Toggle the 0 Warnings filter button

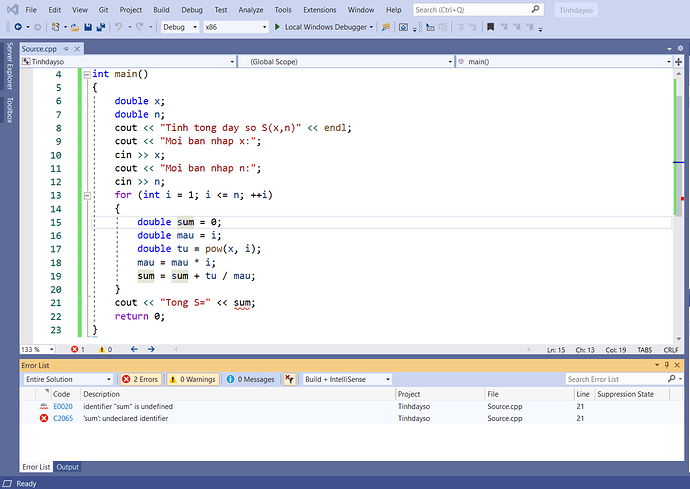[x=193, y=379]
